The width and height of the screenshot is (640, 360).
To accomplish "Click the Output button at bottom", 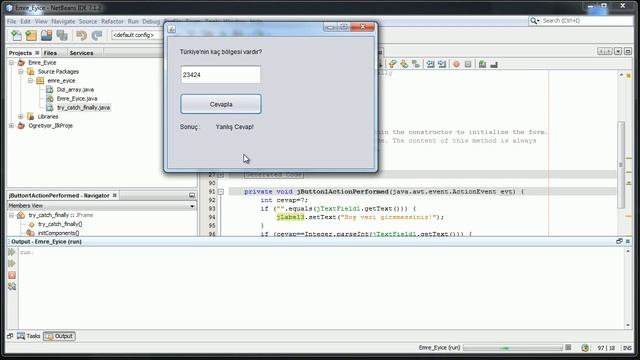I will [60, 336].
